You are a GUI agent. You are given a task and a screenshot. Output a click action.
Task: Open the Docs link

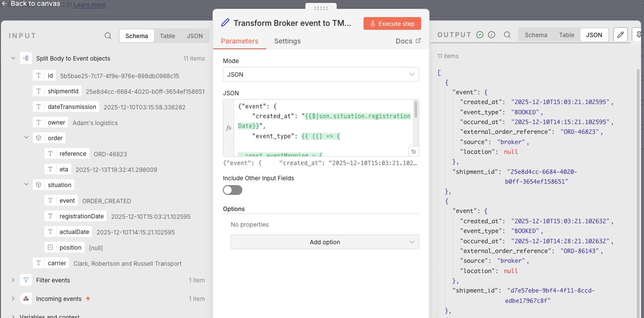[408, 41]
